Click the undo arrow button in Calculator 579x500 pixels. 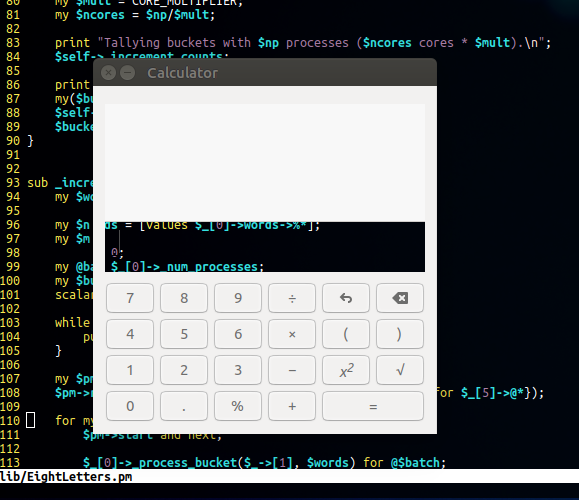click(x=346, y=298)
